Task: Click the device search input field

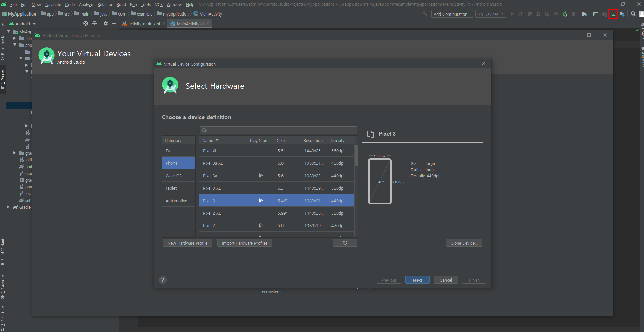Action: tap(279, 130)
